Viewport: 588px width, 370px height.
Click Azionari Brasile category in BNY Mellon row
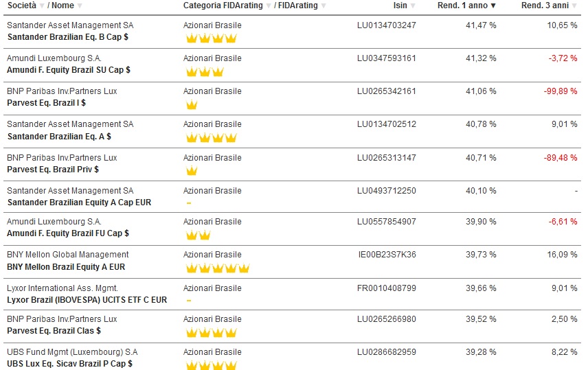[x=212, y=255]
